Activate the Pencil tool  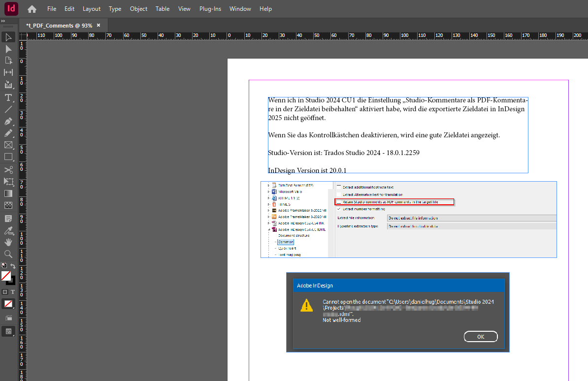point(8,133)
